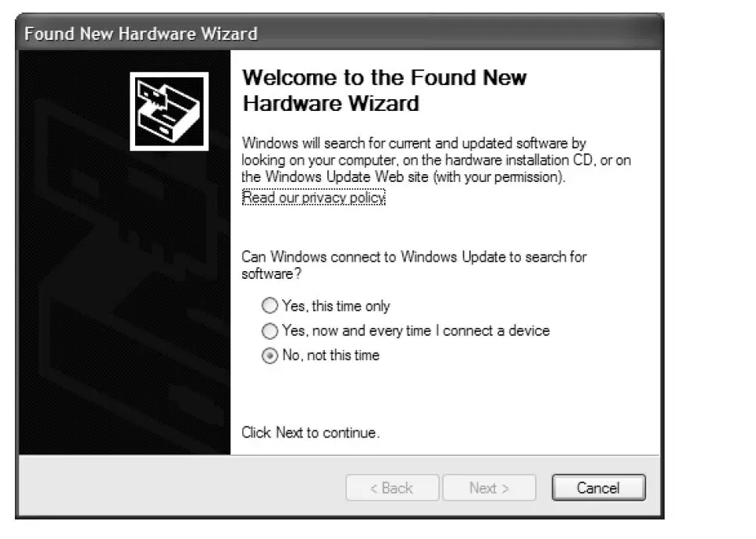This screenshot has height=539, width=756.
Task: Click the Yes, this time only label text
Action: pyautogui.click(x=336, y=306)
